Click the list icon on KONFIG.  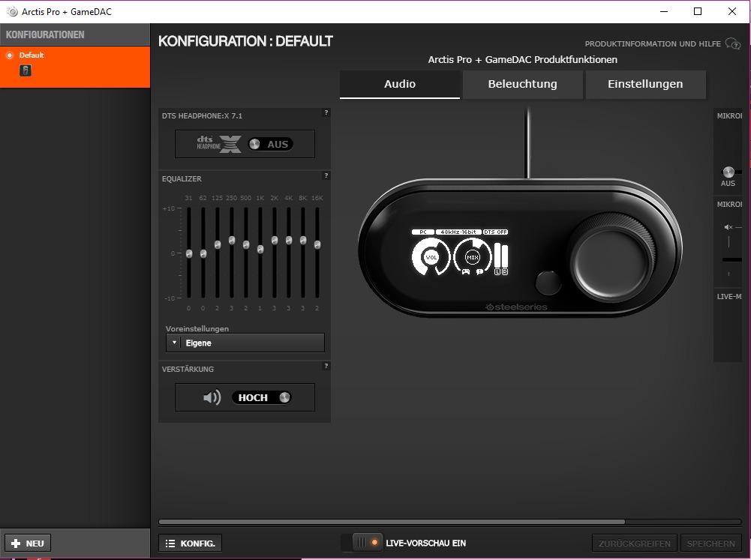(x=170, y=544)
